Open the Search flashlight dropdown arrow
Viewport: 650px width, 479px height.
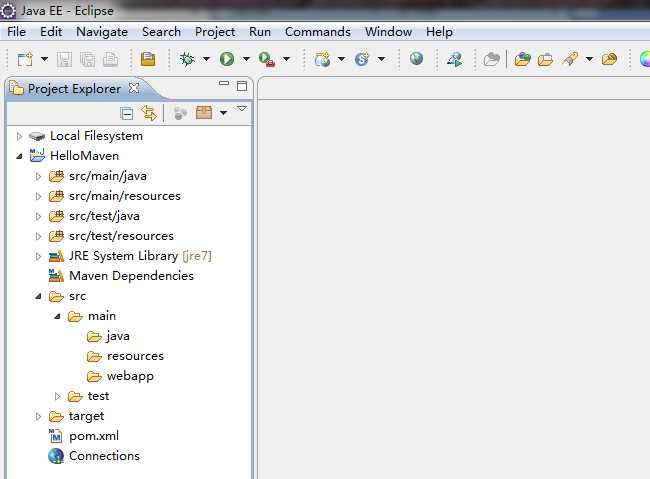tap(589, 59)
